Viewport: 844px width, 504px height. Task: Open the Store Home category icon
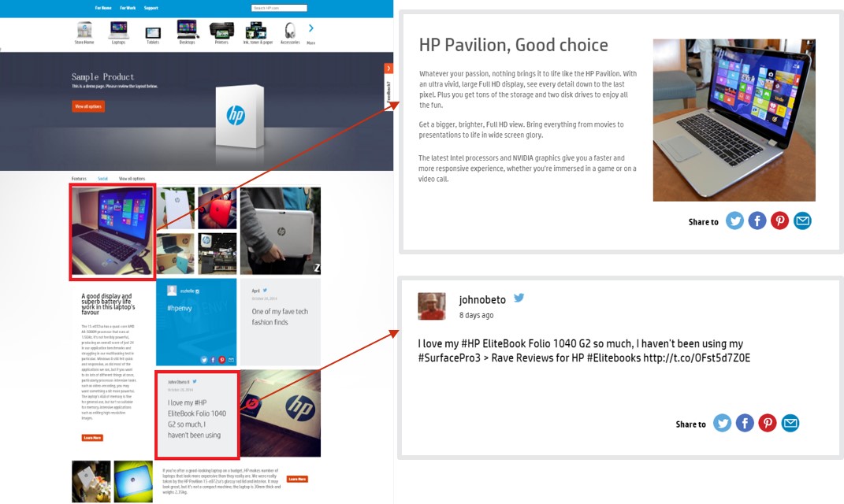(x=84, y=31)
